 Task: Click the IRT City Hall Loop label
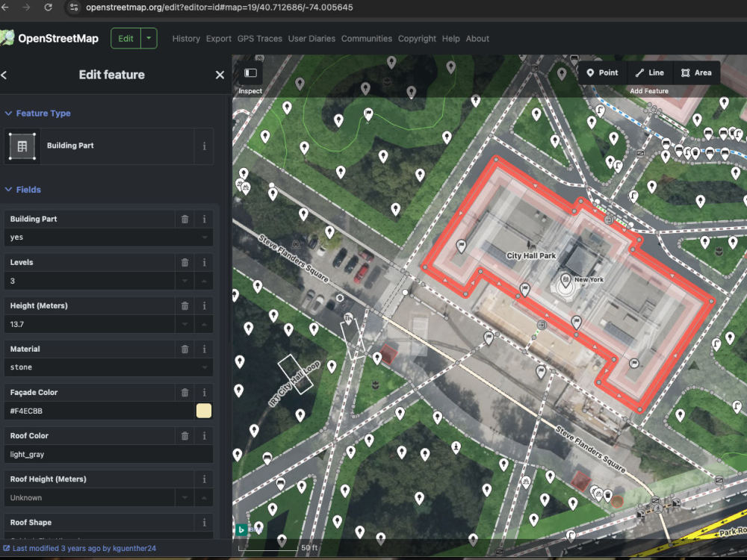tap(294, 384)
